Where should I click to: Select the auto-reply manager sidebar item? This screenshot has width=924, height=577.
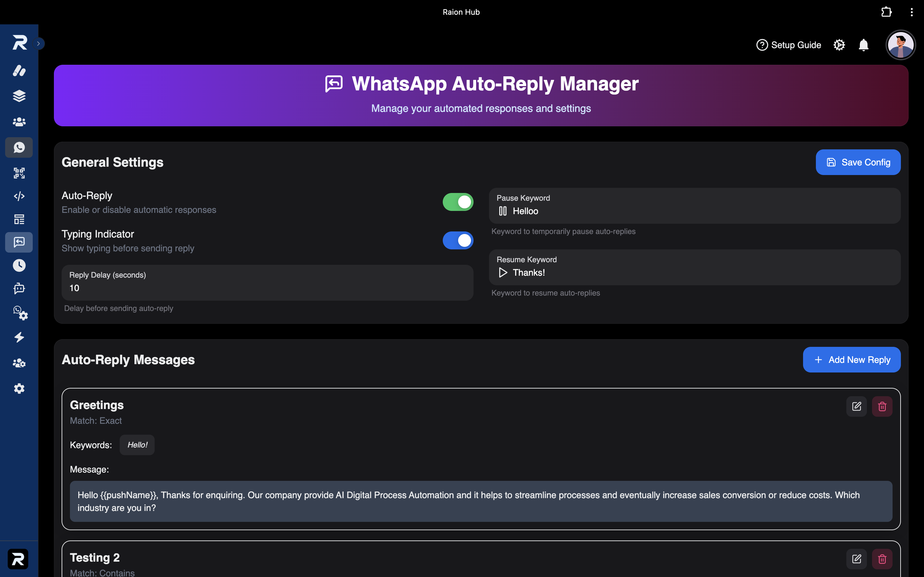coord(19,242)
